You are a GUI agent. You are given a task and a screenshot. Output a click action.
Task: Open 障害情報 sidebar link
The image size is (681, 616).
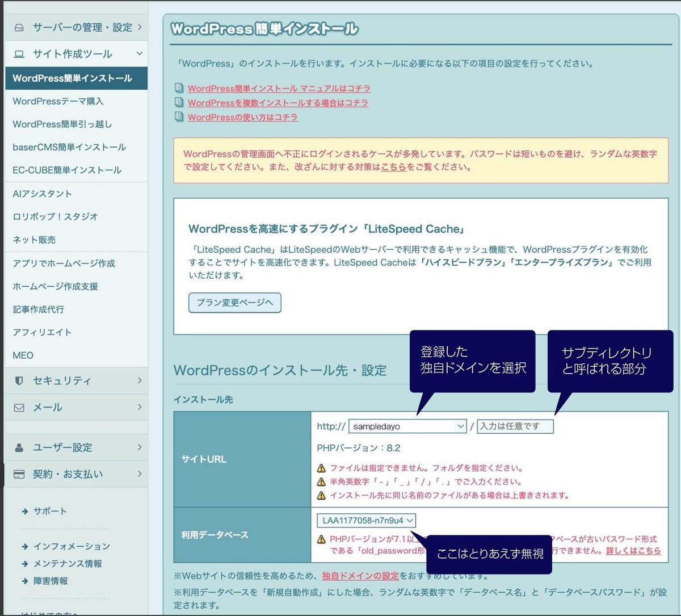tap(50, 581)
